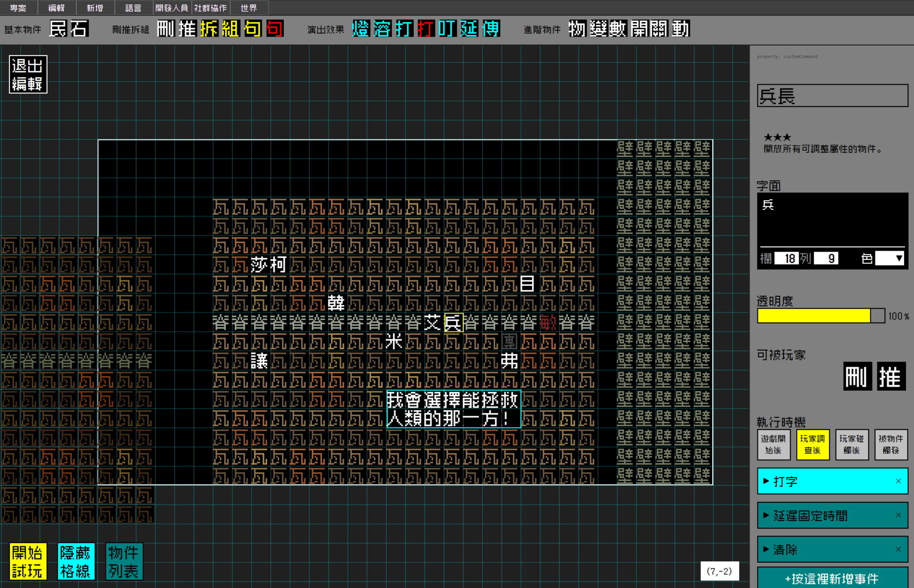Select 玩家調查後 execution timing
This screenshot has height=588, width=914.
tap(812, 444)
